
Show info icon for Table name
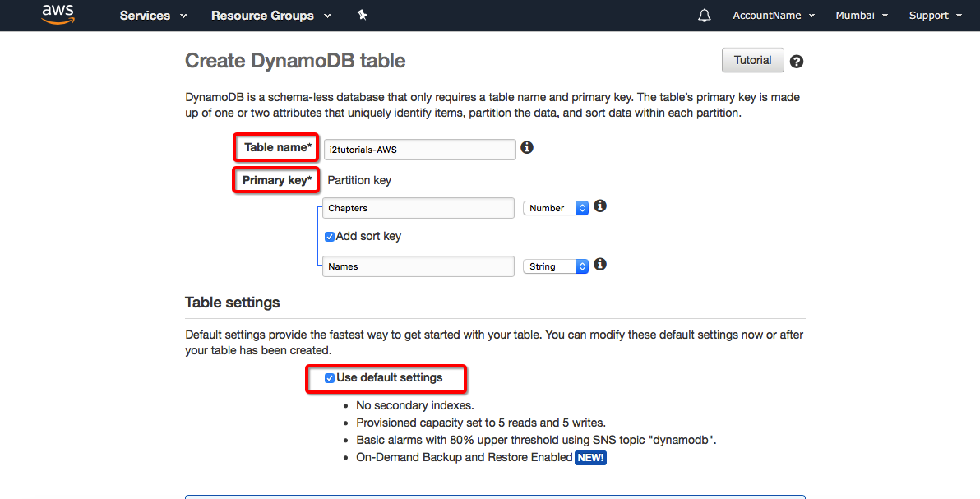527,148
